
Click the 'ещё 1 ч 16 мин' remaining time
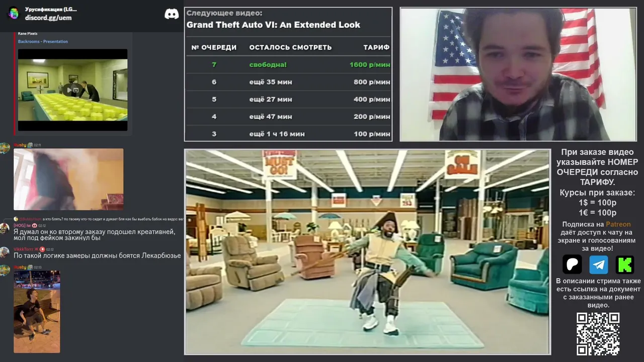pyautogui.click(x=277, y=134)
